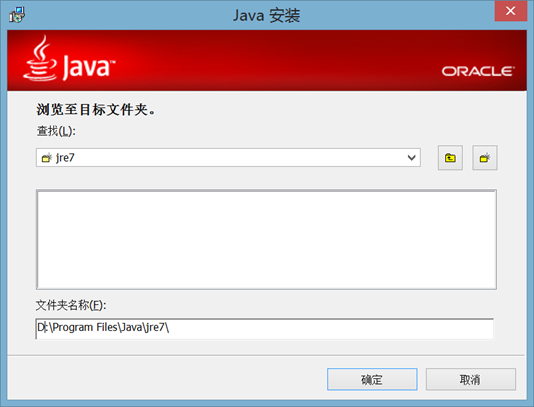This screenshot has width=534, height=407.
Task: Click inside the empty folder list
Action: [x=266, y=240]
